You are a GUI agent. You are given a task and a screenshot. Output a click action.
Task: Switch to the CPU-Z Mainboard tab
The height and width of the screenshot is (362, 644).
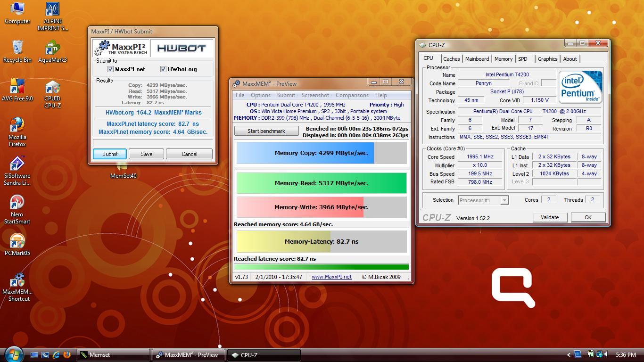point(477,59)
